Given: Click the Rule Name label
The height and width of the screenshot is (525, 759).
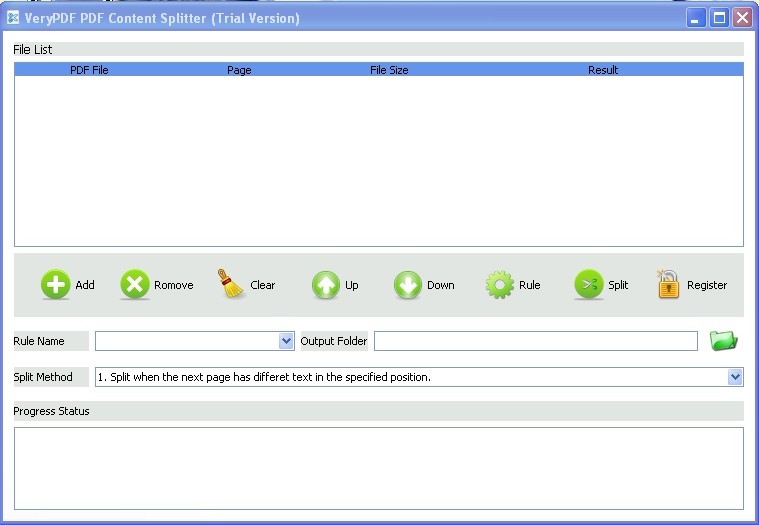Looking at the screenshot, I should (39, 341).
